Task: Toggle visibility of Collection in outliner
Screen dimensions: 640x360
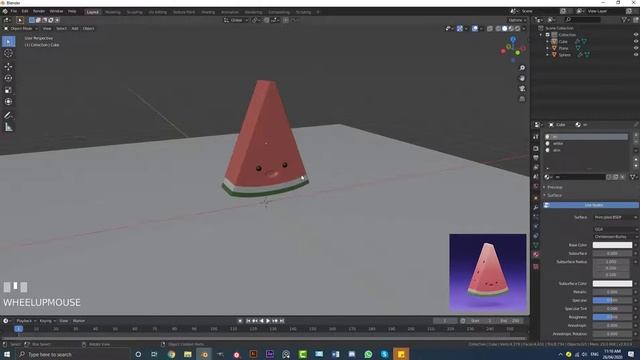Action: pyautogui.click(x=636, y=35)
